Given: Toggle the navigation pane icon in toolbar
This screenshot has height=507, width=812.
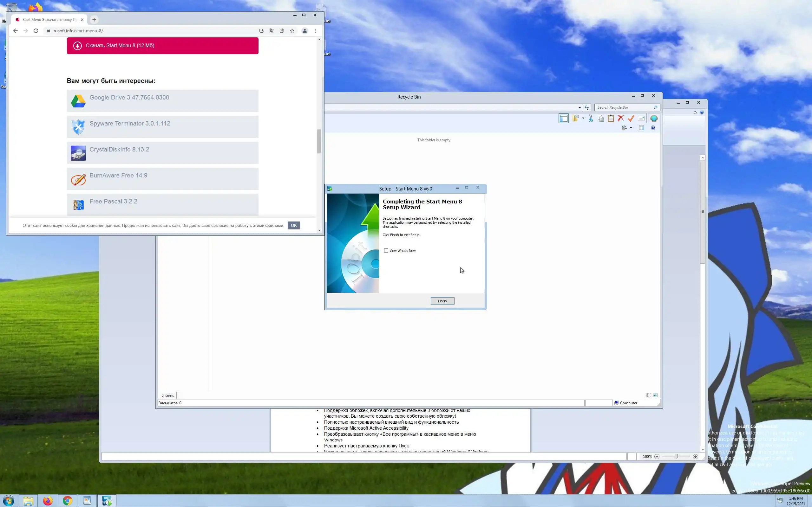Looking at the screenshot, I should [563, 119].
